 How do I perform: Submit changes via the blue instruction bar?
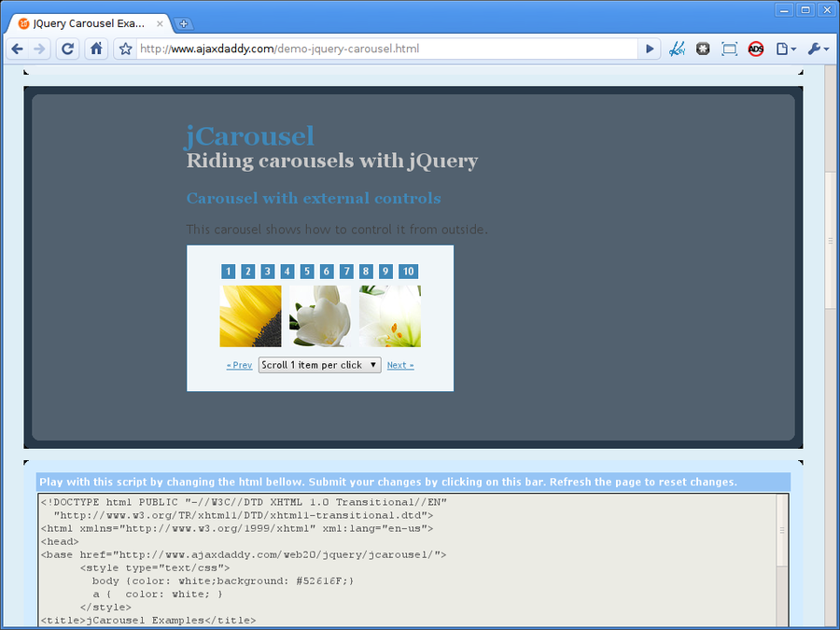[413, 483]
